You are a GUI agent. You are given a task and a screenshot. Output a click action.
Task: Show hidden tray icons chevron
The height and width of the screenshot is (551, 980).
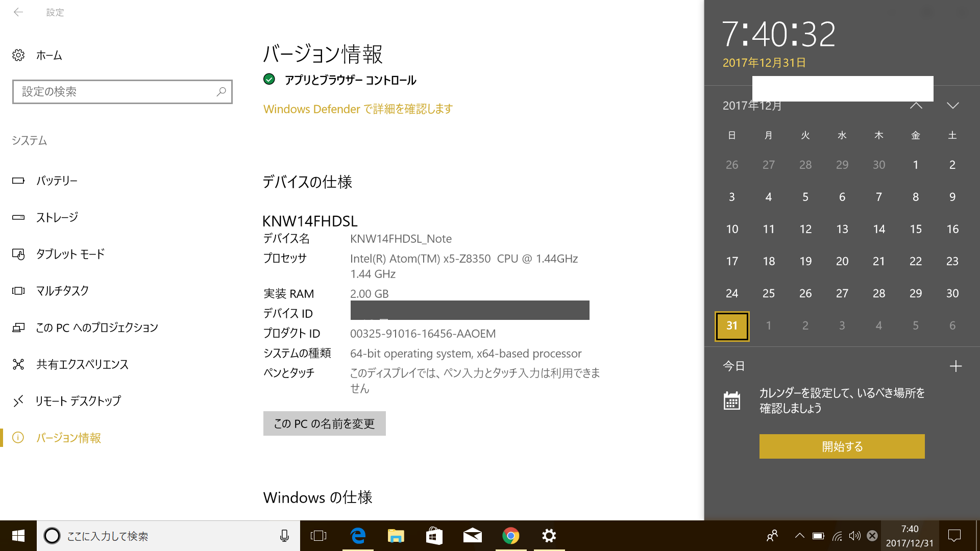[799, 536]
